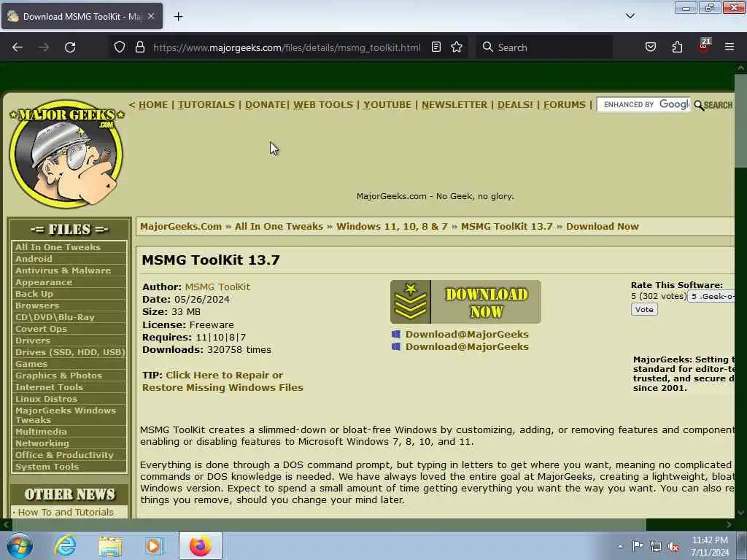
Task: Click the Google enhanced search field
Action: (x=643, y=105)
